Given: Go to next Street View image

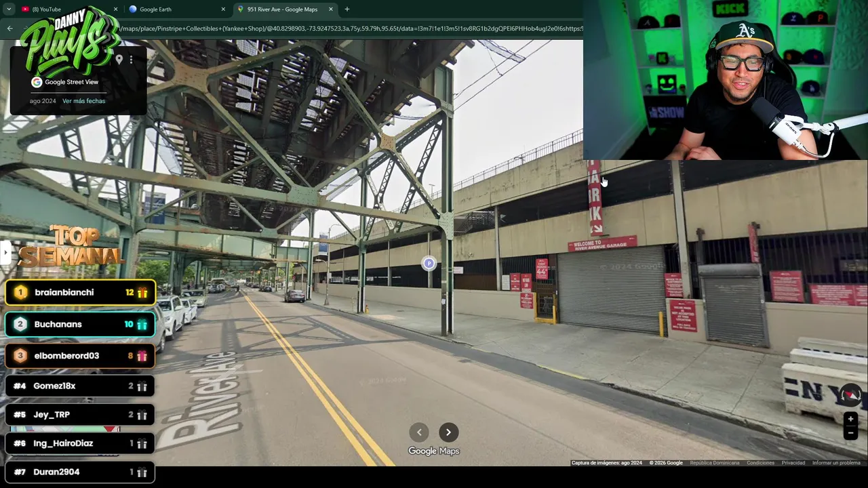Looking at the screenshot, I should pyautogui.click(x=448, y=432).
